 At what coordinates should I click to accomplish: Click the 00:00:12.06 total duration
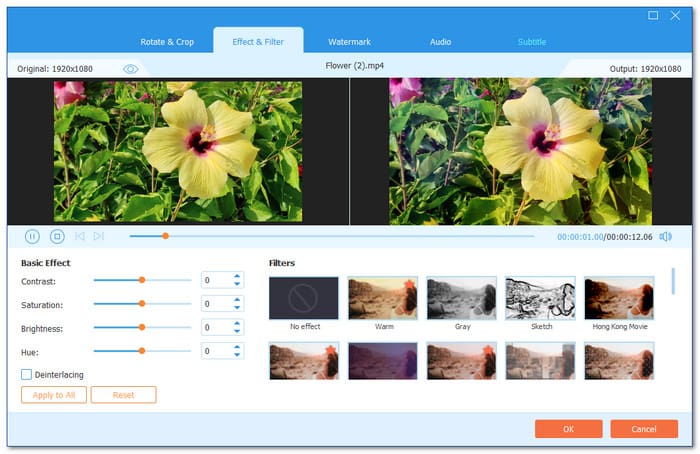click(x=629, y=237)
